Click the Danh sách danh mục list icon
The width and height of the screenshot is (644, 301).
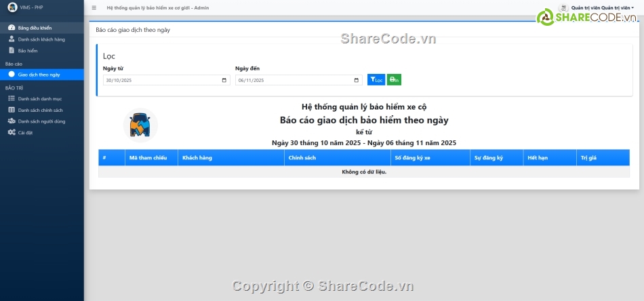(x=12, y=98)
